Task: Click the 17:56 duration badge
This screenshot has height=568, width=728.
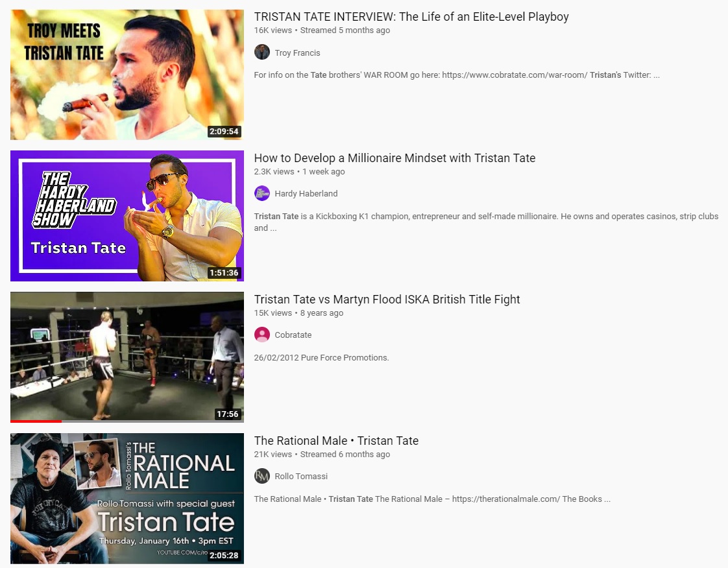Action: pyautogui.click(x=228, y=414)
